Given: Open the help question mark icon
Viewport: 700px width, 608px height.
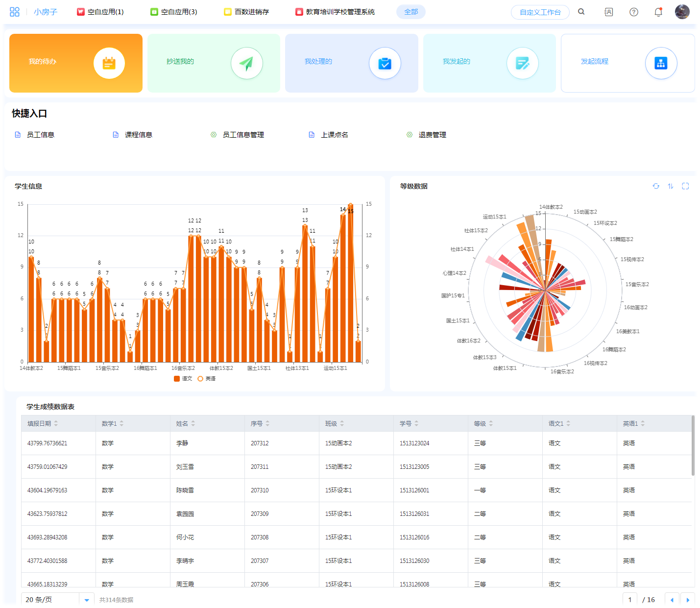Looking at the screenshot, I should pos(634,12).
